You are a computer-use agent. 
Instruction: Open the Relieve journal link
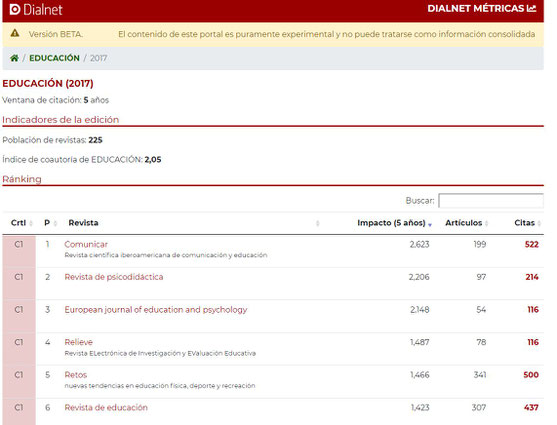pos(79,342)
